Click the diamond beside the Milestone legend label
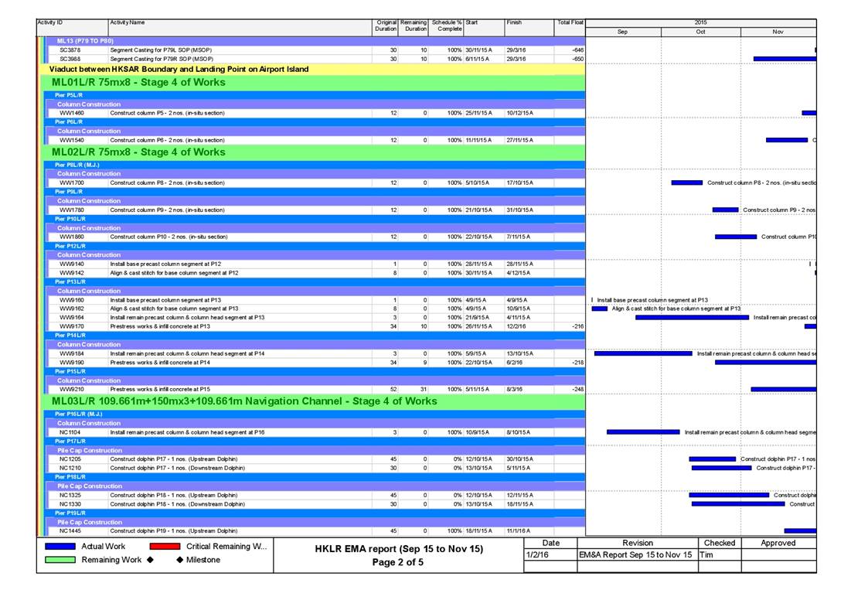868x614 pixels. point(179,560)
